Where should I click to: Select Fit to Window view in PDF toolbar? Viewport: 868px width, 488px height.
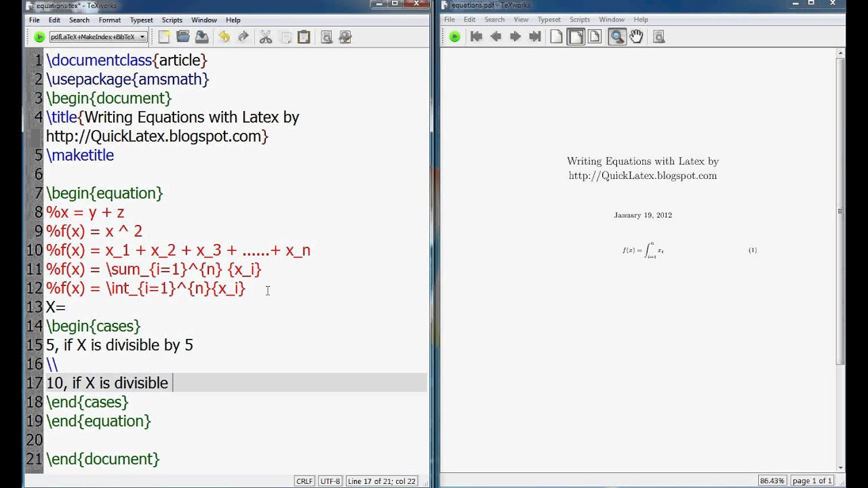(x=595, y=37)
